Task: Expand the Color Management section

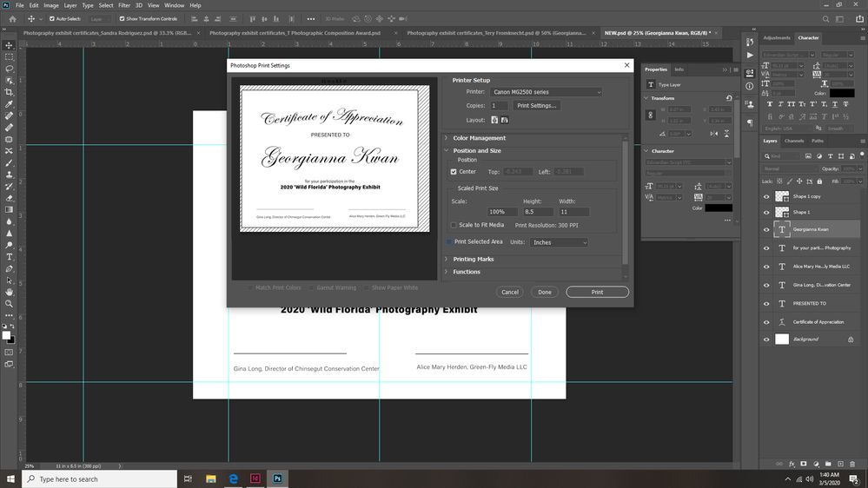Action: point(479,138)
